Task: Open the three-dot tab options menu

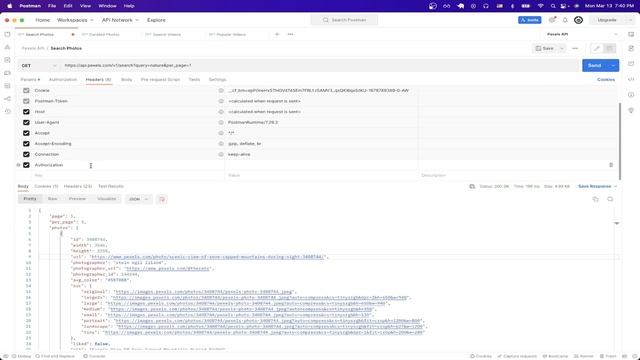Action: point(290,34)
